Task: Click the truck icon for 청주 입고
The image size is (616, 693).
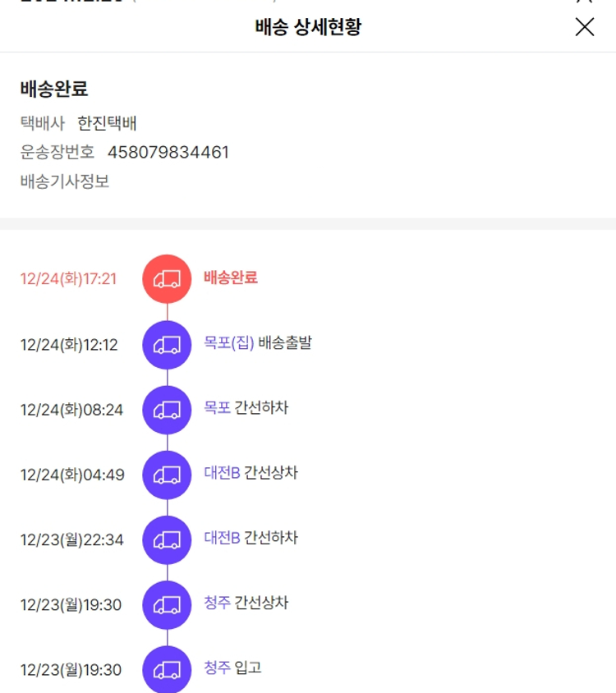Action: click(167, 669)
